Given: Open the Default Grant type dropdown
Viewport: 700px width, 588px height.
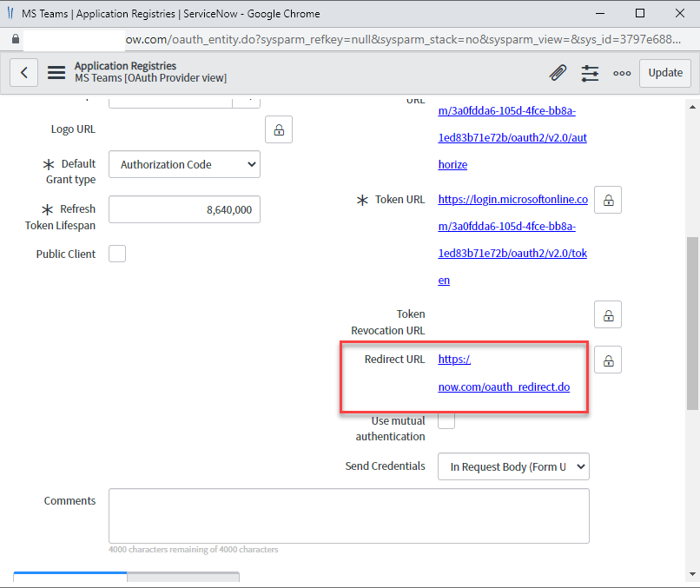Looking at the screenshot, I should click(x=184, y=163).
